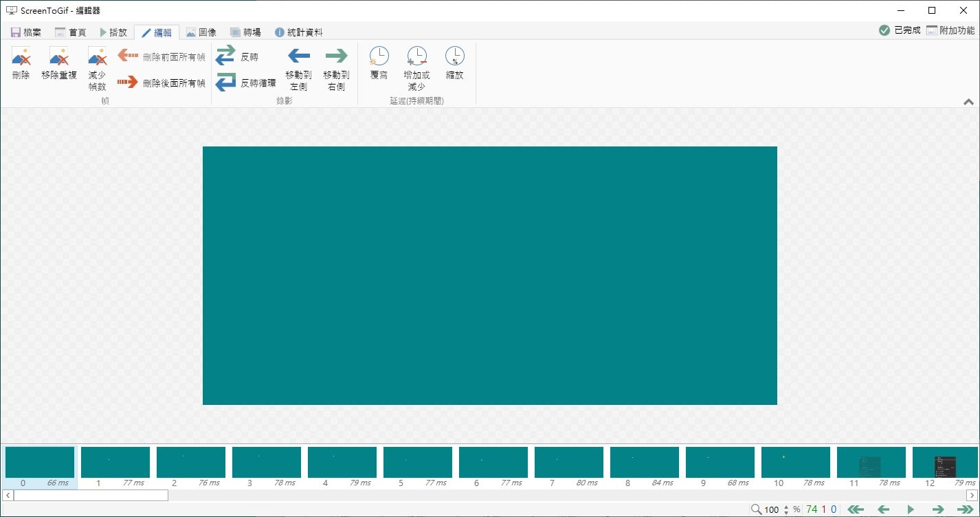Switch to the 轉場 transitions tab
This screenshot has height=517, width=980.
click(x=245, y=32)
